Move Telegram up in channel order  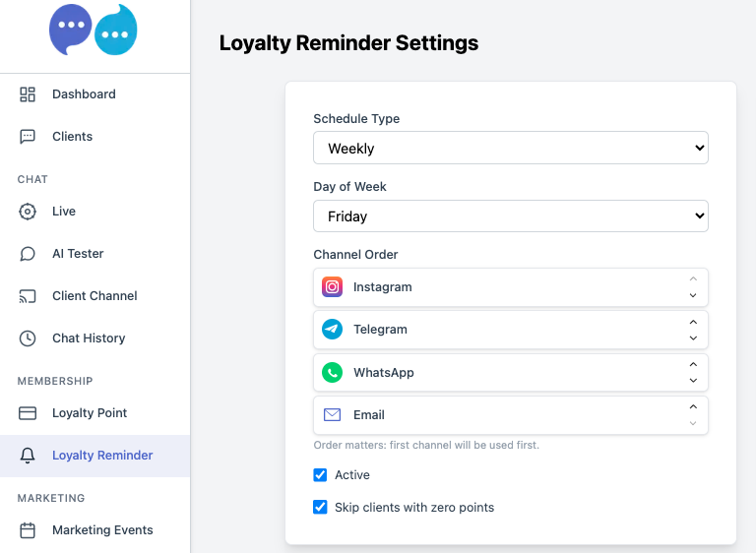693,322
